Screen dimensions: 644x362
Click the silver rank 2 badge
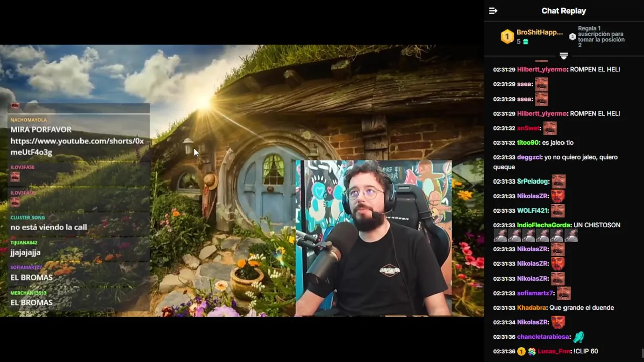pyautogui.click(x=572, y=37)
